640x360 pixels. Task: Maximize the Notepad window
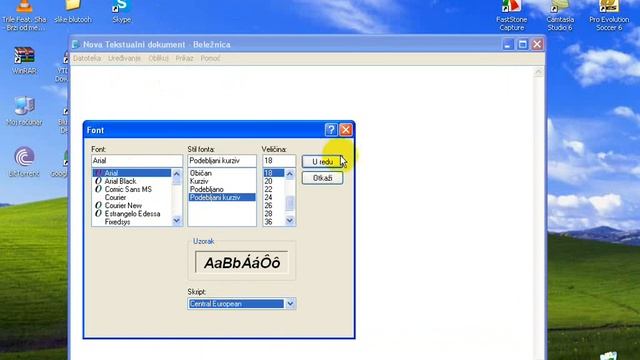tap(522, 44)
